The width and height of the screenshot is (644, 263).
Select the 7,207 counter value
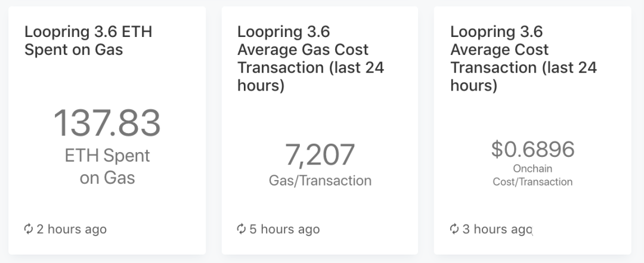click(320, 155)
